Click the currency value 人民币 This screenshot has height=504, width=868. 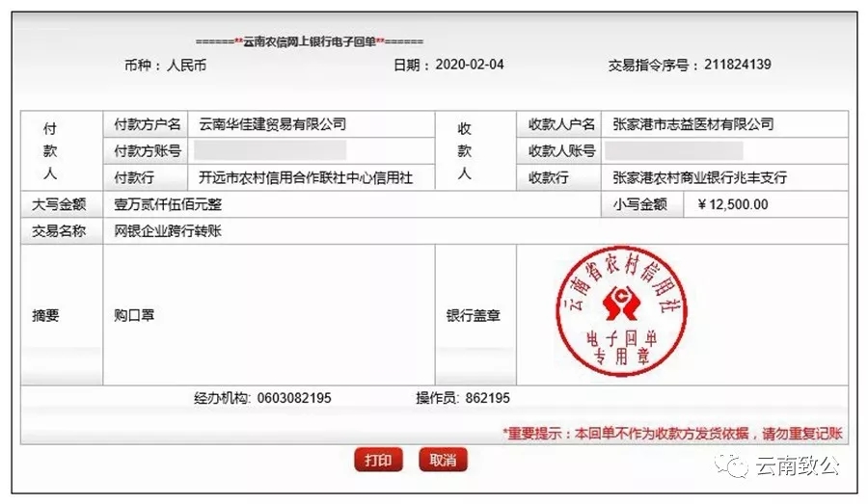[x=186, y=66]
